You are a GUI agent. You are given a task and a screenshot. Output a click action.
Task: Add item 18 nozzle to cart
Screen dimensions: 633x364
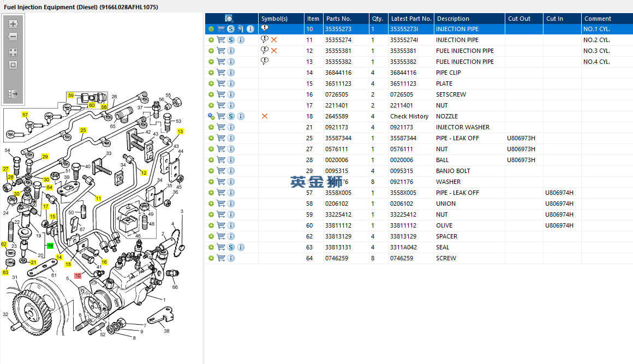(x=221, y=116)
